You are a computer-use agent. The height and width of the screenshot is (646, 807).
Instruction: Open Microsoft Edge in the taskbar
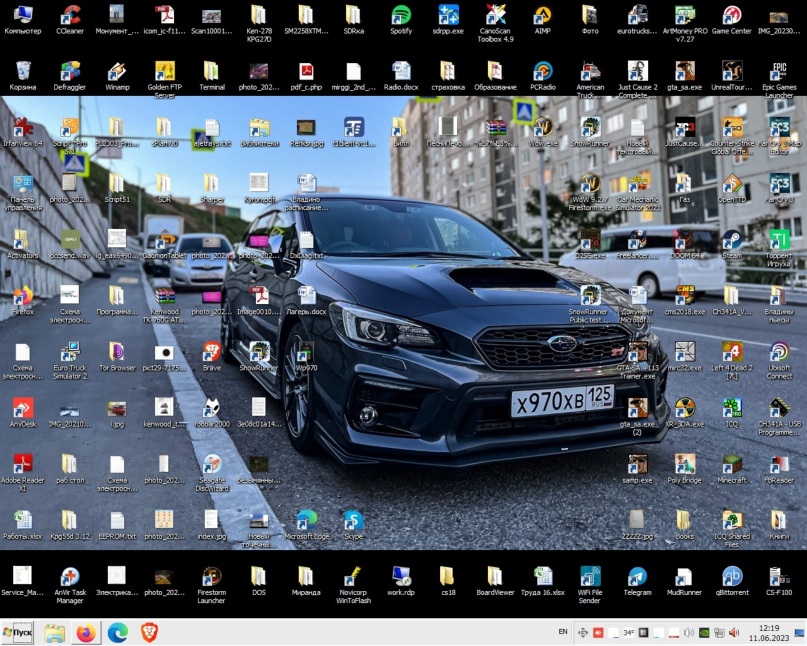point(117,633)
